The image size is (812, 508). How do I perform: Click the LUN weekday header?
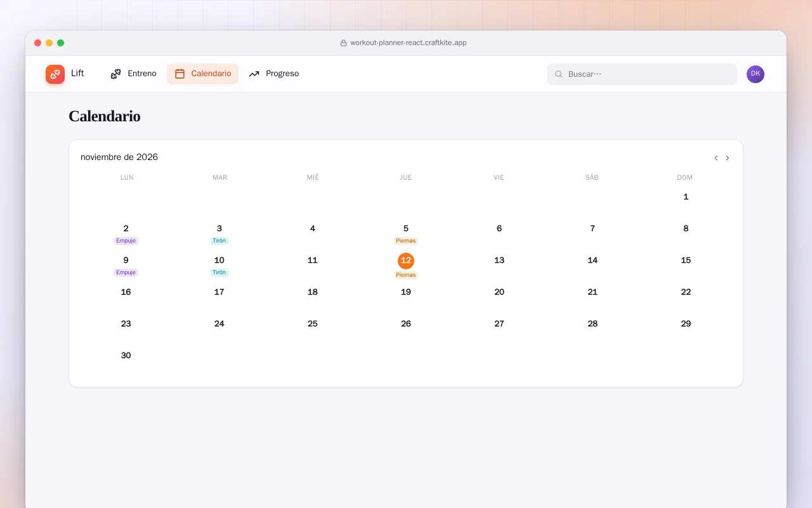[127, 177]
